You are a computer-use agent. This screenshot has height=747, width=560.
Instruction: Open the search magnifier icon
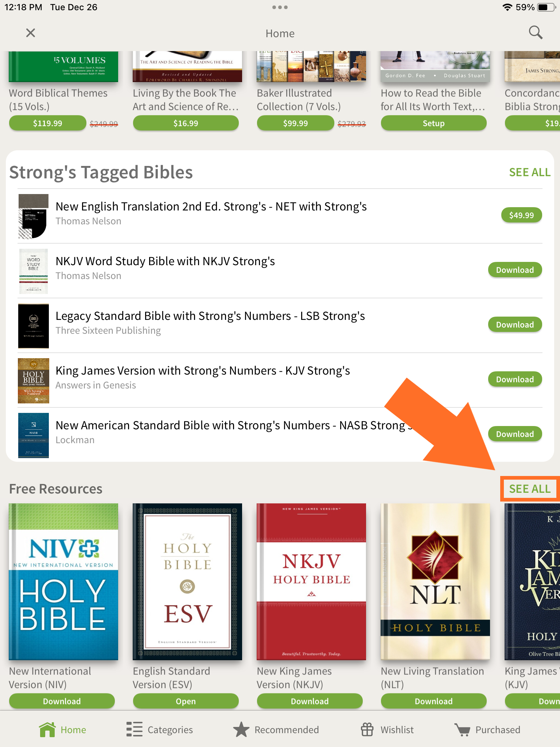[x=536, y=33]
